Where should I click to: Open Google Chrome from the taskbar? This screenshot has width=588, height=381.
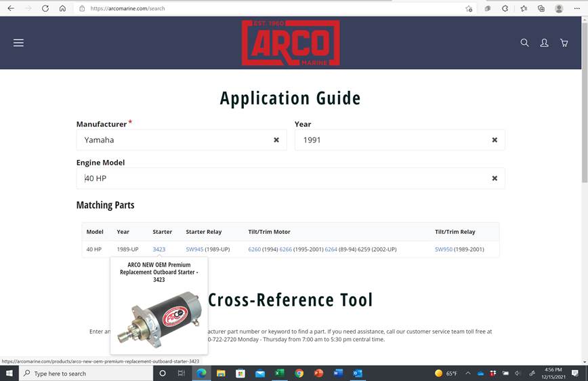(x=299, y=374)
